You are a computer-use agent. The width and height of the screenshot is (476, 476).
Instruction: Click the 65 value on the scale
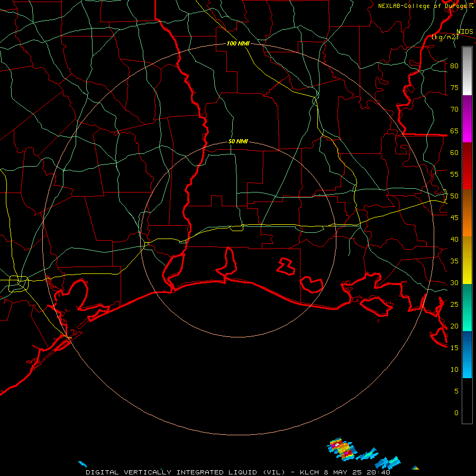coord(454,131)
